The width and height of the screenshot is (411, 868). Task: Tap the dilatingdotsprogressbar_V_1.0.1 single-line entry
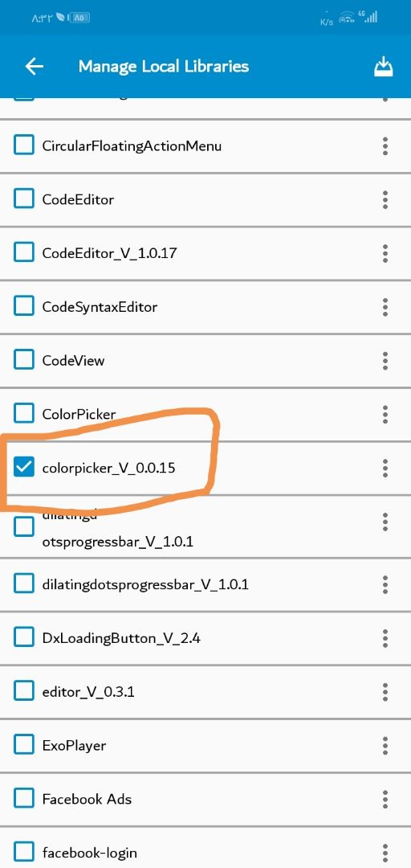click(205, 584)
